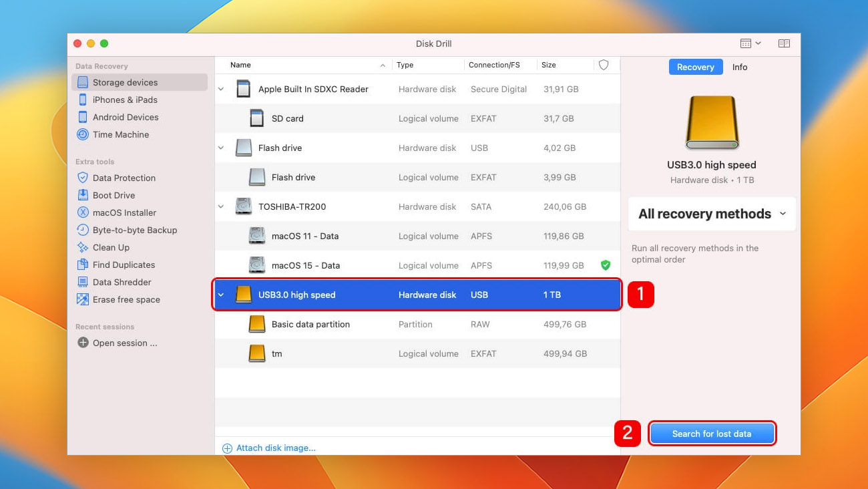Viewport: 868px width, 489px height.
Task: Select 499,76 GB size cell
Action: pyautogui.click(x=565, y=324)
